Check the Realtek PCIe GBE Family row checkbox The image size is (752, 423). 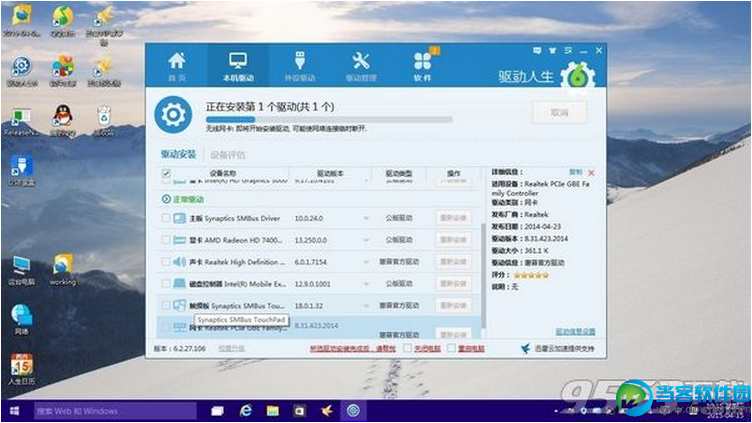point(165,327)
